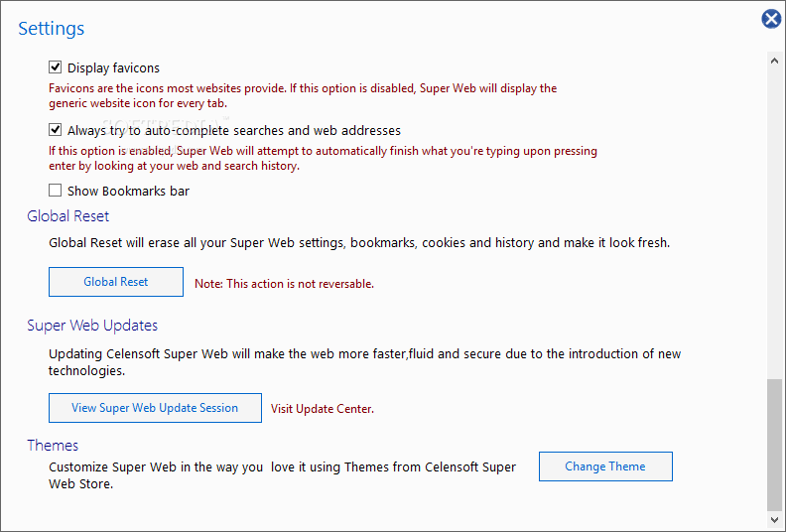
Task: Click the Super Web Updates heading
Action: 92,326
